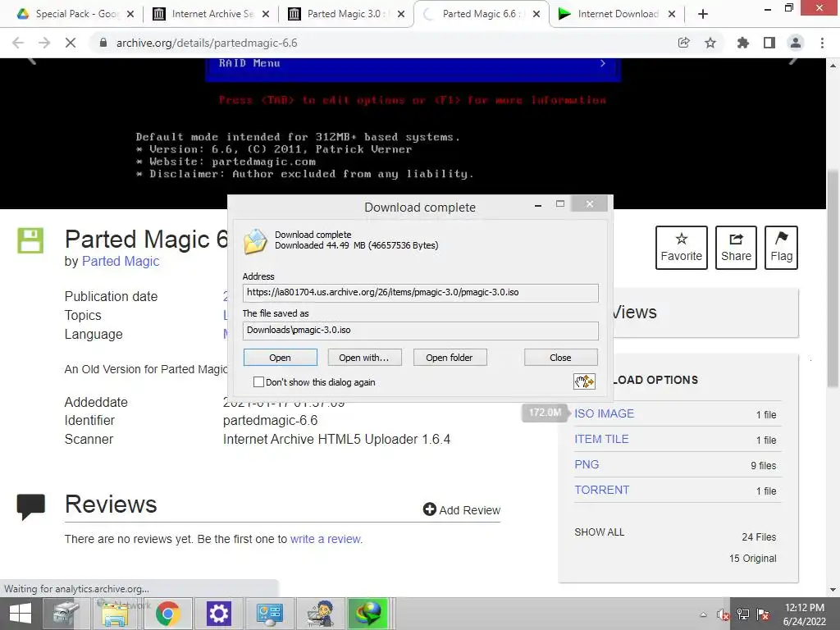The height and width of the screenshot is (630, 840).
Task: Click the taskbar clock showing 12:12 PM
Action: pos(804,608)
